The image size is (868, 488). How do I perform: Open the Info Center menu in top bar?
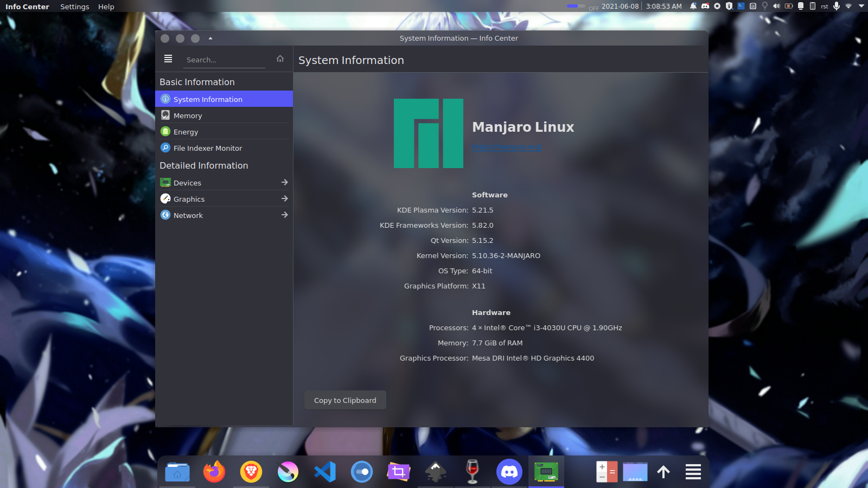(x=27, y=7)
